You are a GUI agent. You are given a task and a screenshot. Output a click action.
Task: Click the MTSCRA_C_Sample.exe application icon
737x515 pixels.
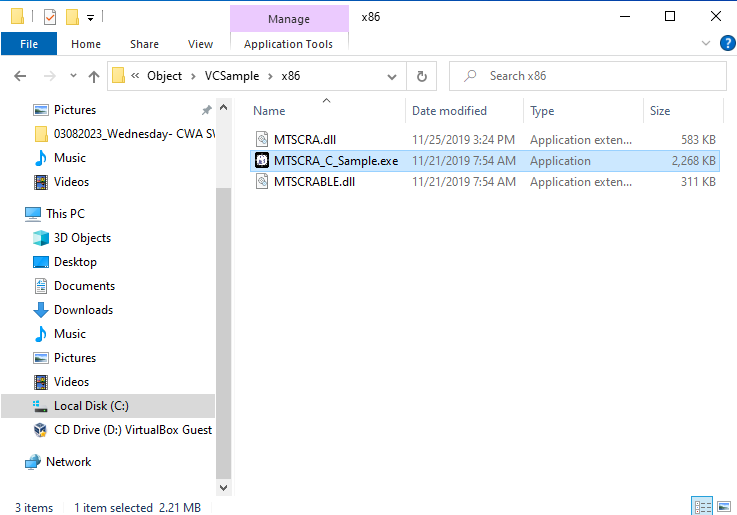(x=262, y=161)
